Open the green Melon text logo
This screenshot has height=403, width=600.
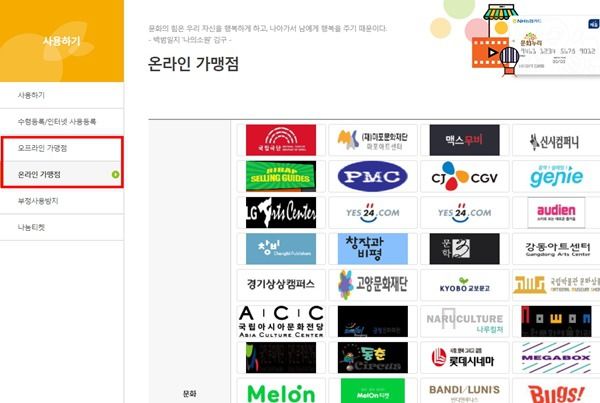281,391
